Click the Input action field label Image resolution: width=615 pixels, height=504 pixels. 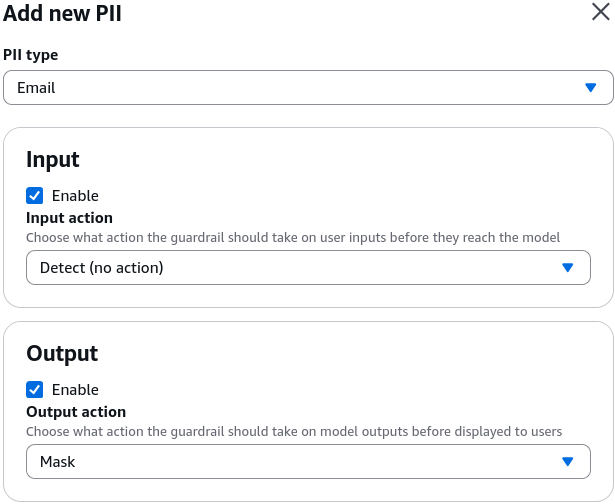69,218
